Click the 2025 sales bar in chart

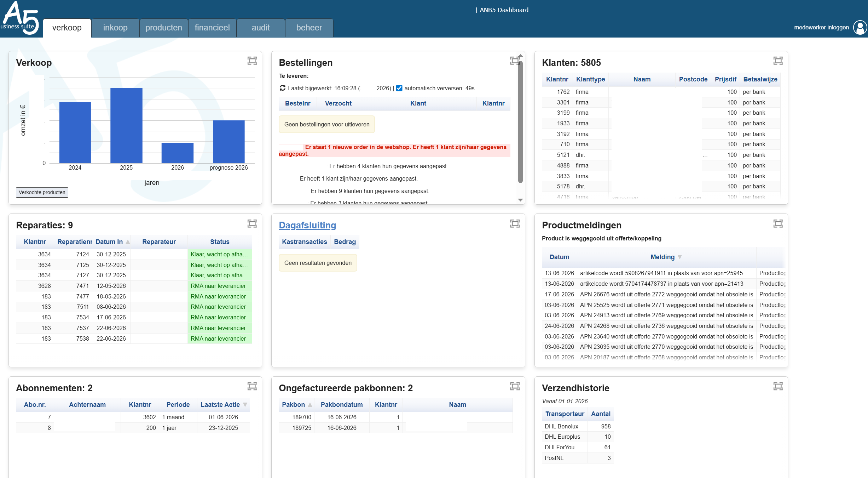pyautogui.click(x=126, y=125)
